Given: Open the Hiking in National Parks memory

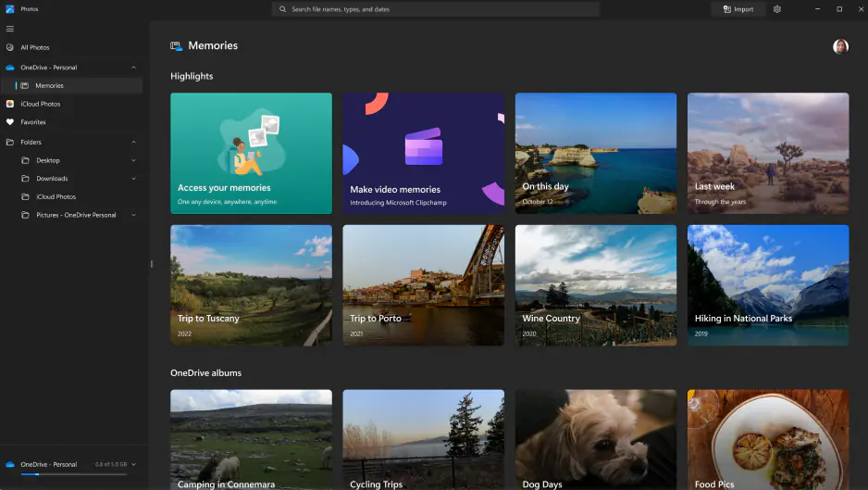Looking at the screenshot, I should click(768, 285).
